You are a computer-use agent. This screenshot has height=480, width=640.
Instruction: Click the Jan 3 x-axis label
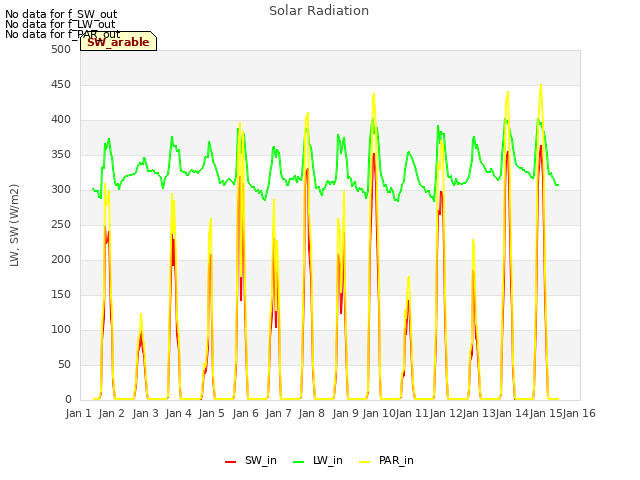click(145, 413)
